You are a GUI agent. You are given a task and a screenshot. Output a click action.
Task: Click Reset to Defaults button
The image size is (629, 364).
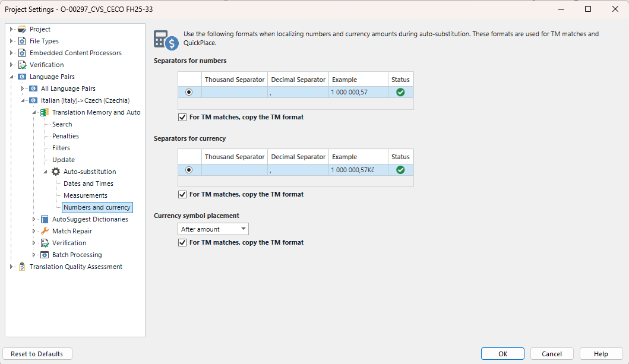tap(37, 354)
